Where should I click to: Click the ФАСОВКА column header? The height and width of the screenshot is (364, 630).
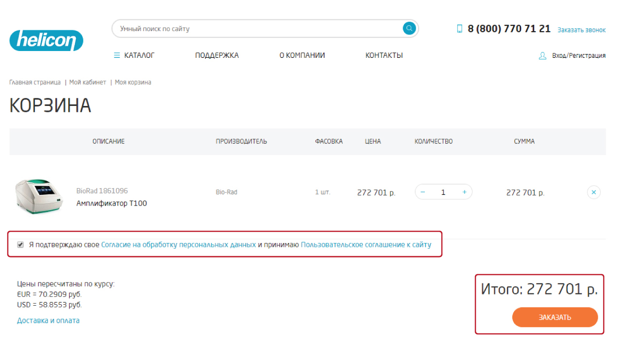click(x=329, y=141)
